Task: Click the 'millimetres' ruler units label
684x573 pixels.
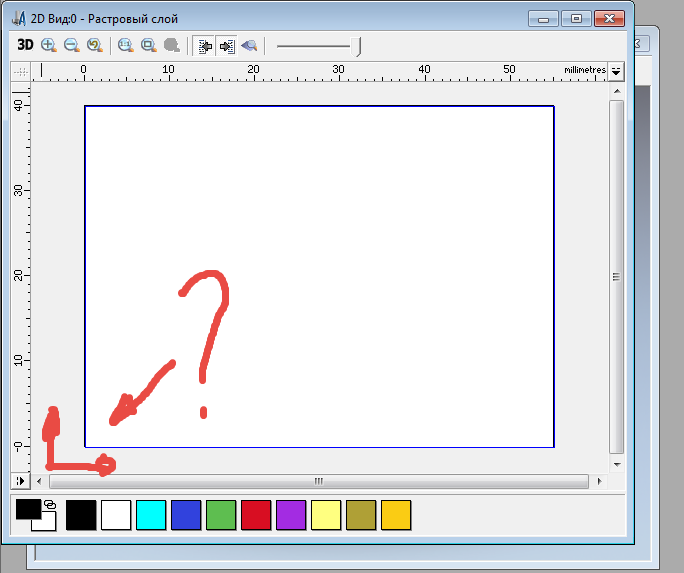Action: click(x=585, y=70)
